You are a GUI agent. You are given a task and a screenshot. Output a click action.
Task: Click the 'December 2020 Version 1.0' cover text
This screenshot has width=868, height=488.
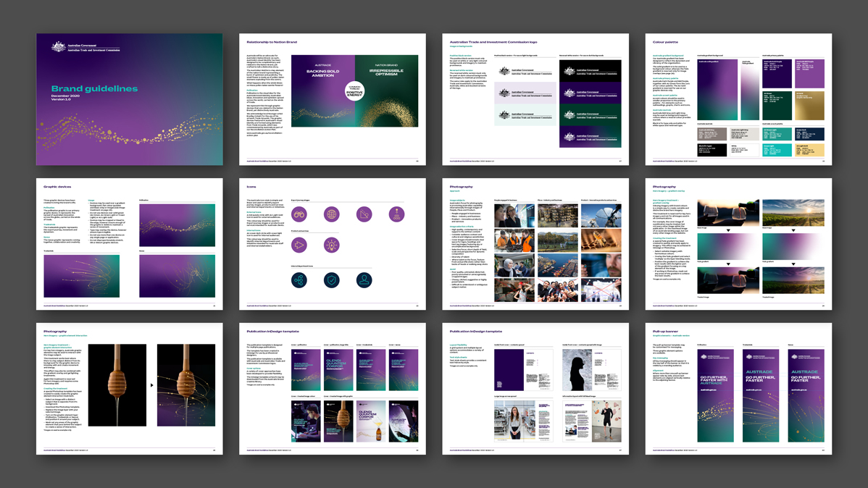click(x=65, y=97)
